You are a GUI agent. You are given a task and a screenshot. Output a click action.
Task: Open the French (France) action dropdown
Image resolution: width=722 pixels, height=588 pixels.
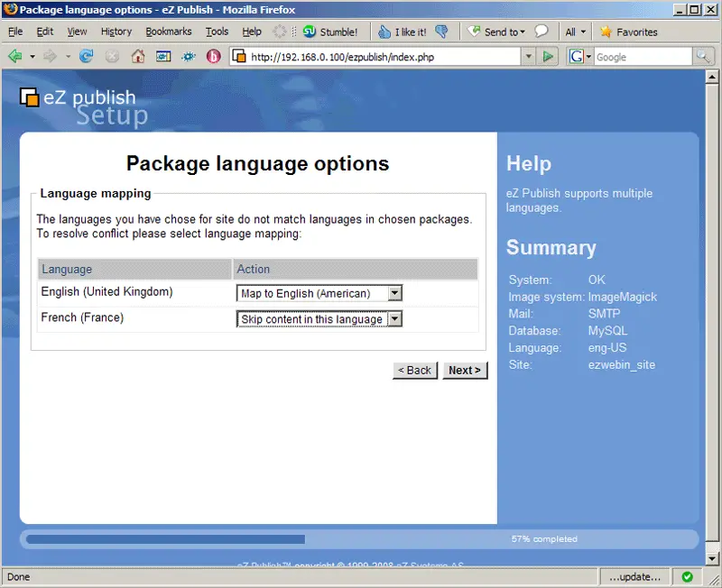click(319, 319)
